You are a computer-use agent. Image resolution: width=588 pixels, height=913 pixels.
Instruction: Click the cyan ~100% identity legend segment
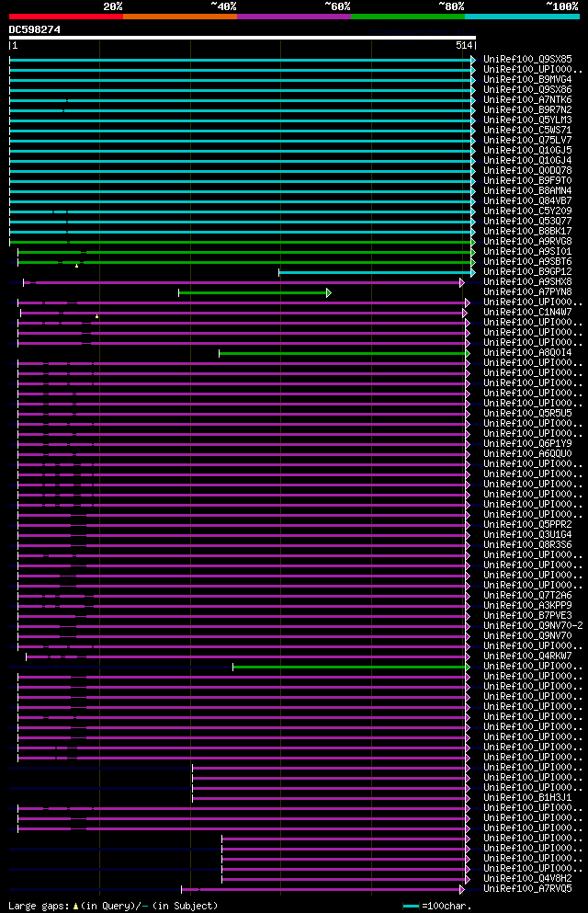522,17
